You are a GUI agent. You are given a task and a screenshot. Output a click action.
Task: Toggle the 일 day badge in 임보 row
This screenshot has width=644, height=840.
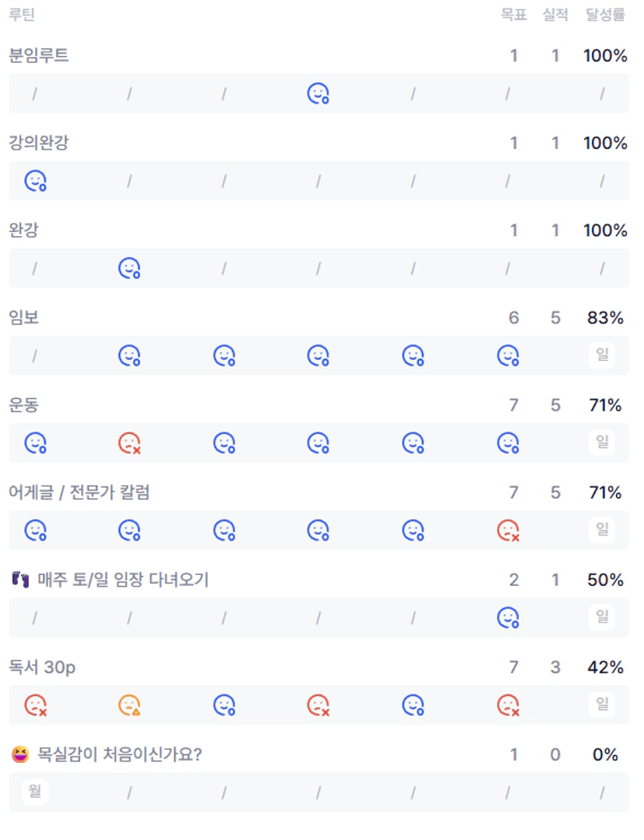point(602,356)
